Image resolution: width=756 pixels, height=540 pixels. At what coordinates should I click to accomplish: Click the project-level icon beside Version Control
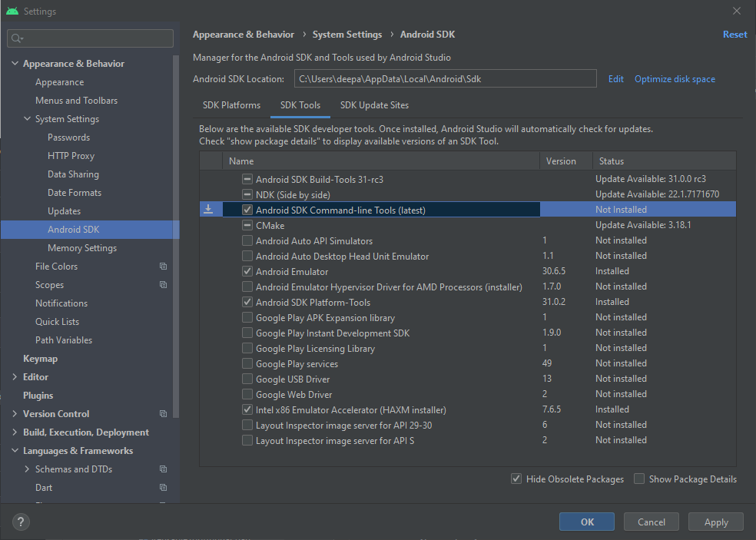pyautogui.click(x=164, y=414)
